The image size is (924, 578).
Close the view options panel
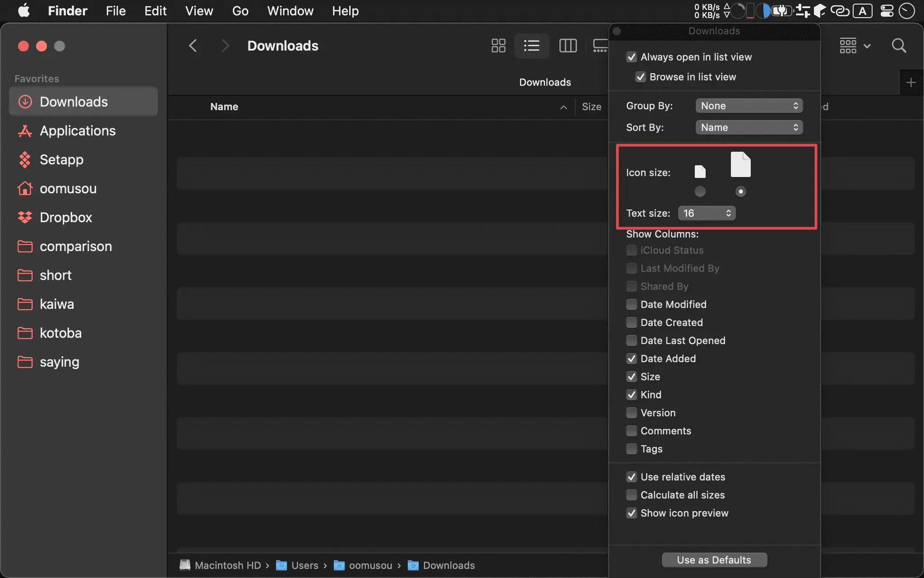click(617, 31)
